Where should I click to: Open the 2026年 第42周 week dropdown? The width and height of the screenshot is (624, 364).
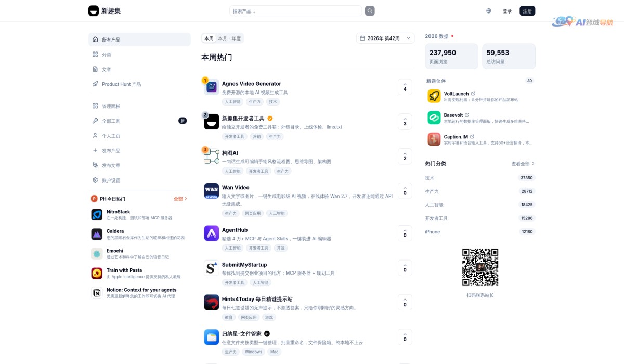point(385,38)
